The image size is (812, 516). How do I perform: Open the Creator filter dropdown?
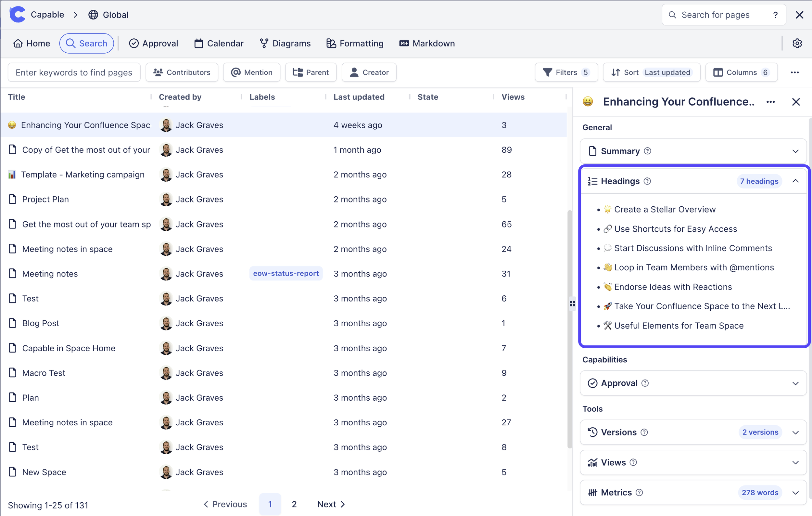(369, 72)
